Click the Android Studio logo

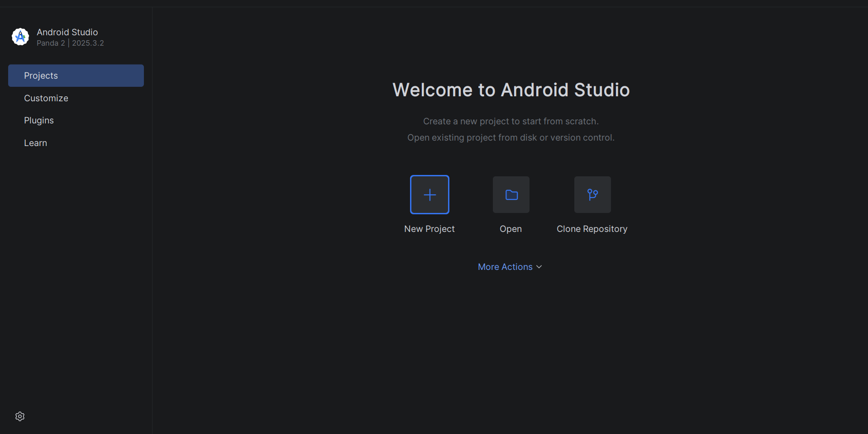point(20,37)
